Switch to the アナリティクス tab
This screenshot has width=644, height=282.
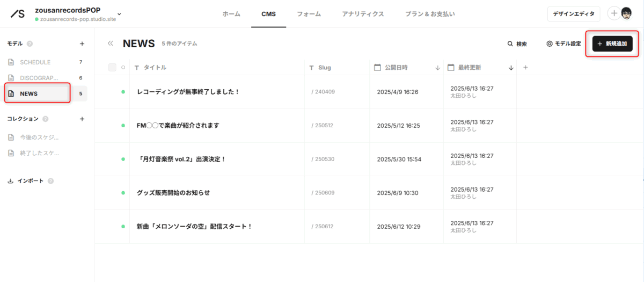(363, 14)
